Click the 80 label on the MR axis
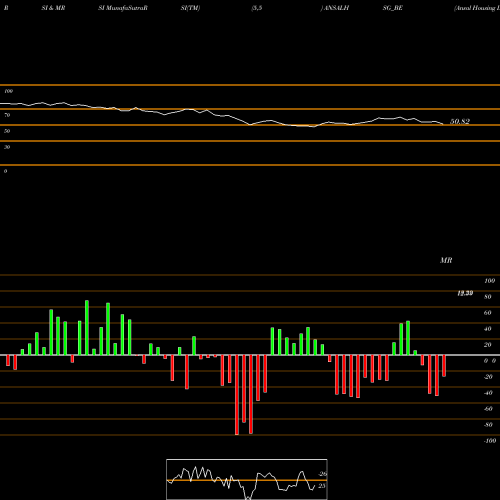The height and width of the screenshot is (500, 500). click(x=488, y=297)
